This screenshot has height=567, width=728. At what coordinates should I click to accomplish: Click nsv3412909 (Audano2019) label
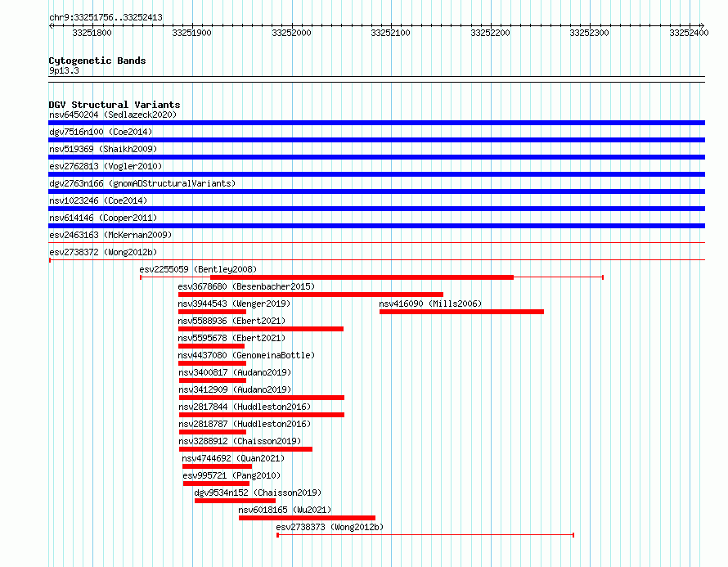(x=235, y=389)
